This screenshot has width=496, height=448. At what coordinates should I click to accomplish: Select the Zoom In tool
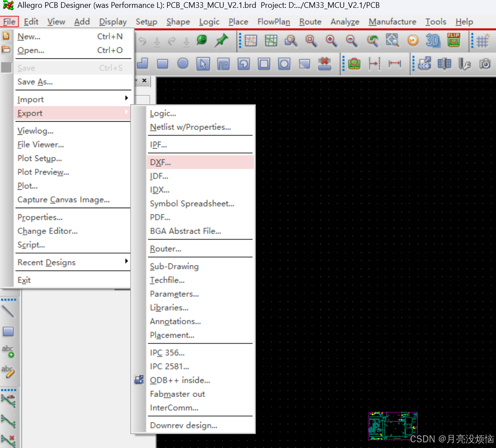click(x=331, y=40)
